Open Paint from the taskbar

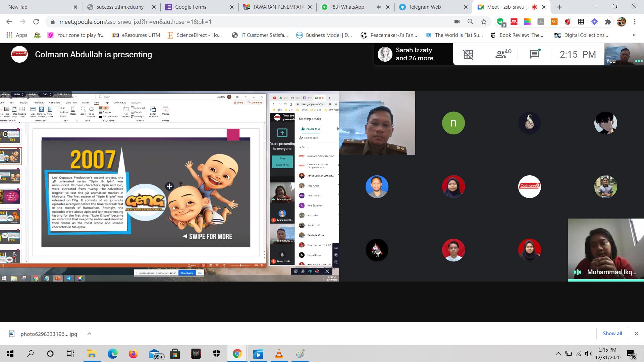[300, 354]
